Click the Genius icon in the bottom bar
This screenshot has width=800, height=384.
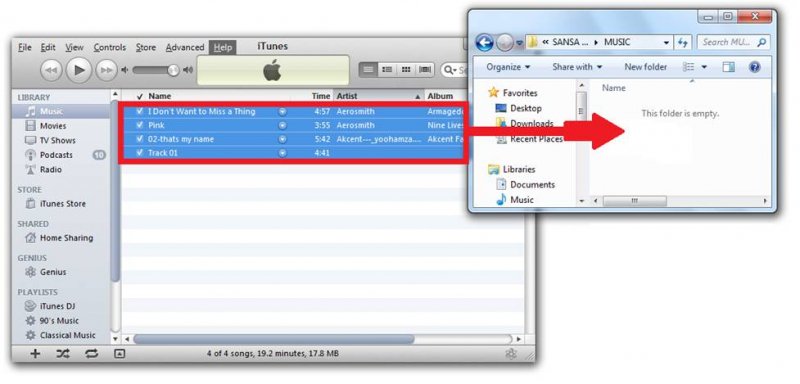pyautogui.click(x=510, y=353)
